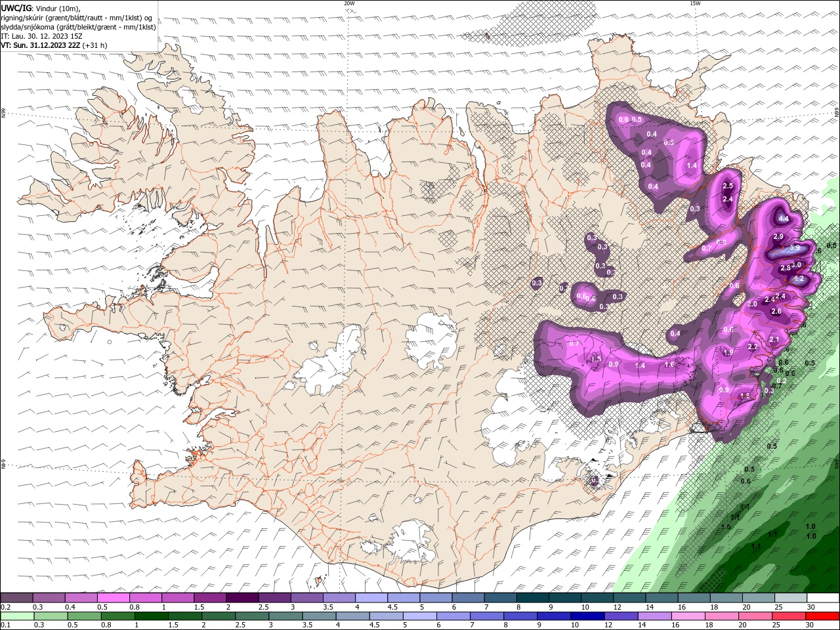The height and width of the screenshot is (630, 840).
Task: Click the 4.2 value on the map
Action: point(799,279)
